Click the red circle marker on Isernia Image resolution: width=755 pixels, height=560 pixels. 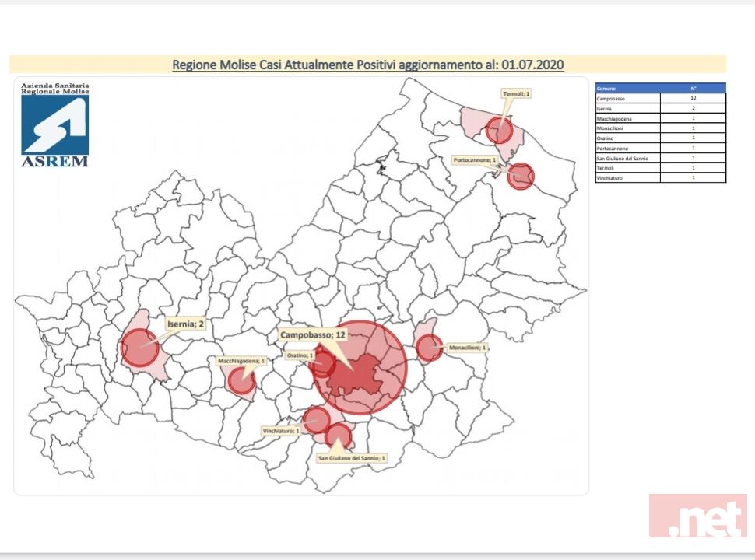[140, 347]
